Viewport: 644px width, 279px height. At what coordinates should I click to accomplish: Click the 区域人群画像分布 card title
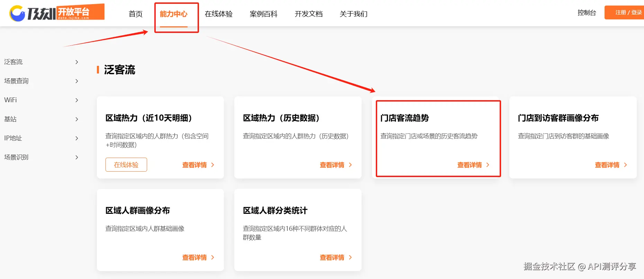click(138, 210)
